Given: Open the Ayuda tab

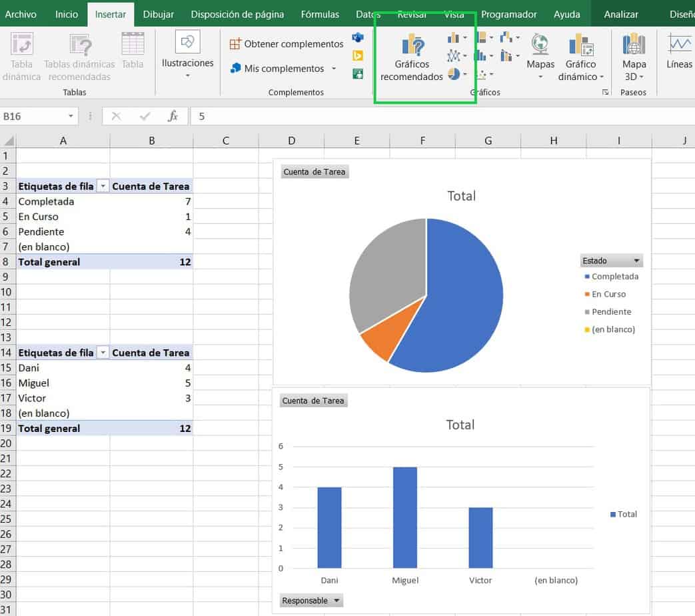Looking at the screenshot, I should click(x=566, y=14).
